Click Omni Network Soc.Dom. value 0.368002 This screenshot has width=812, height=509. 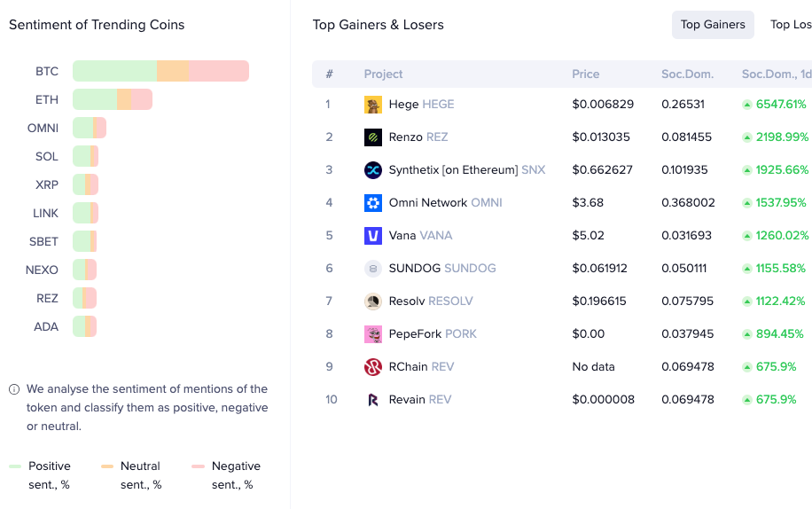[688, 203]
